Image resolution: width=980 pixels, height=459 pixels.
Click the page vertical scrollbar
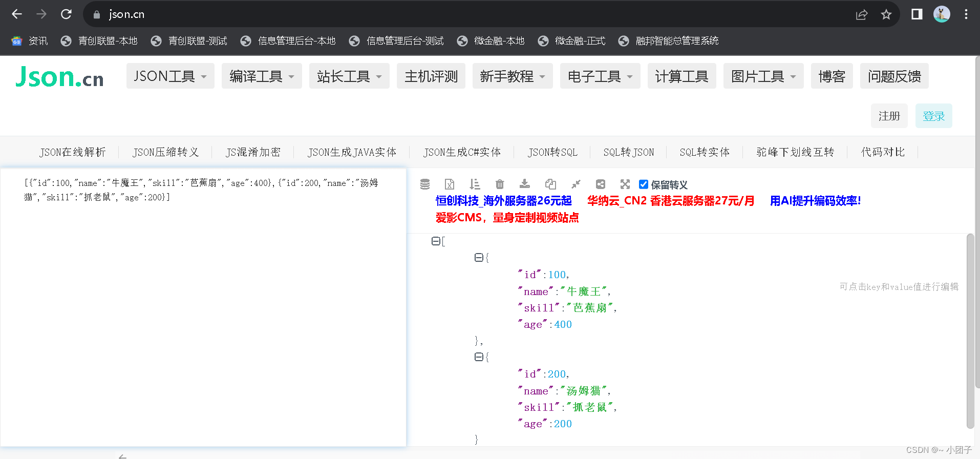(x=977, y=223)
